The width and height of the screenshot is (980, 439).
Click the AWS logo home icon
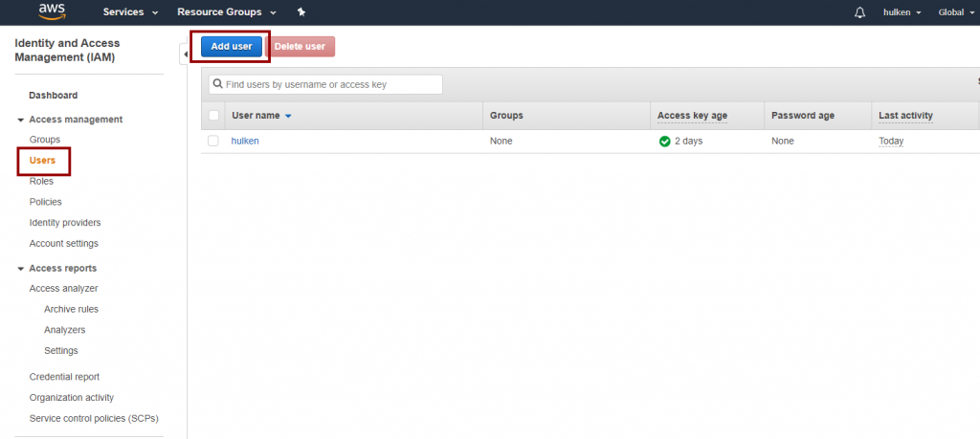[x=51, y=12]
